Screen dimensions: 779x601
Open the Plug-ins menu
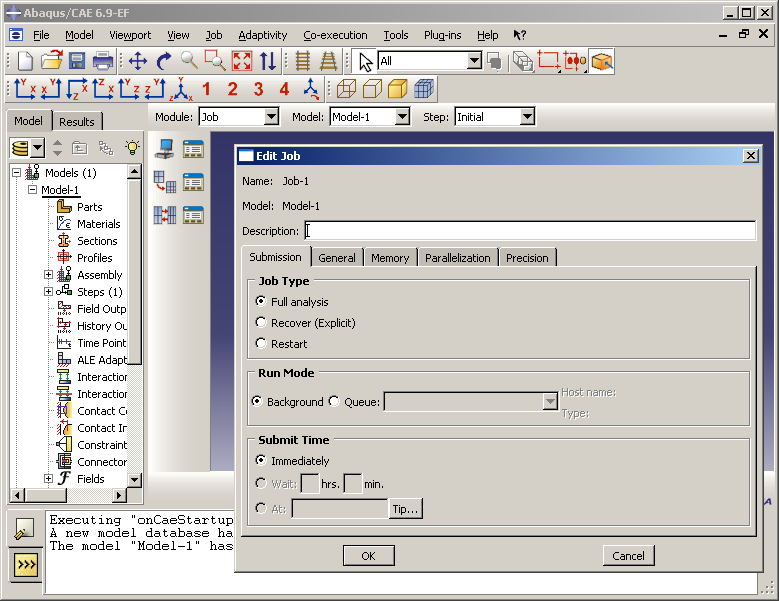pyautogui.click(x=443, y=35)
